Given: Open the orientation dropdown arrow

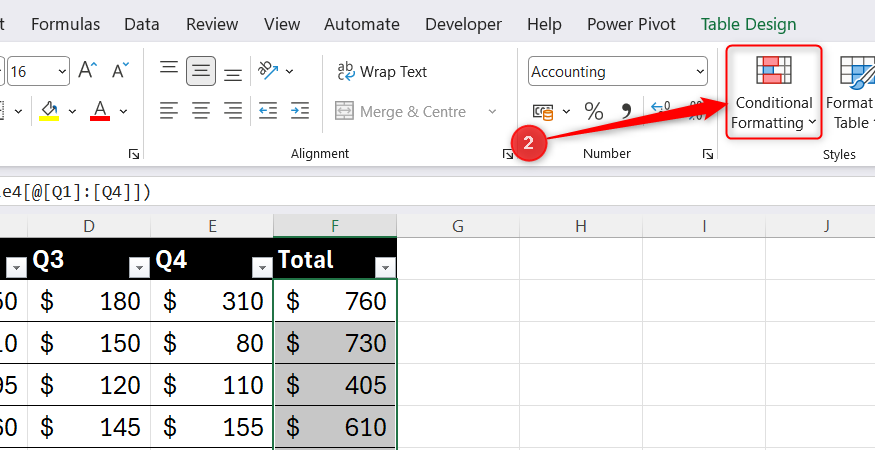Looking at the screenshot, I should 290,71.
